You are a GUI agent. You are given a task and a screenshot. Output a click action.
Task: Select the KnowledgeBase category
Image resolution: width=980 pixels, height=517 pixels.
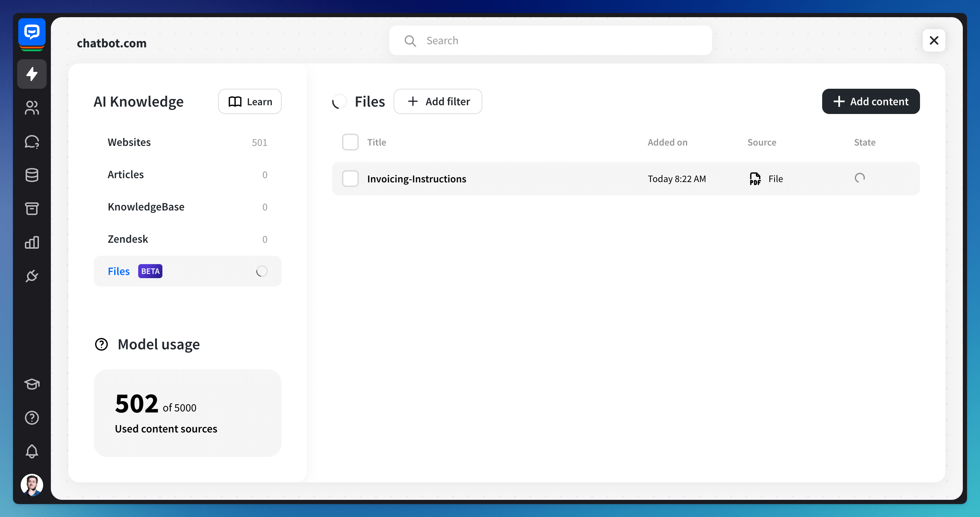coord(188,207)
